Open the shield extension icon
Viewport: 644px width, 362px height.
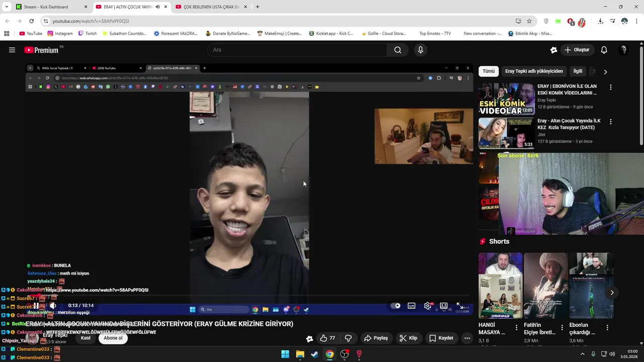pos(546,21)
